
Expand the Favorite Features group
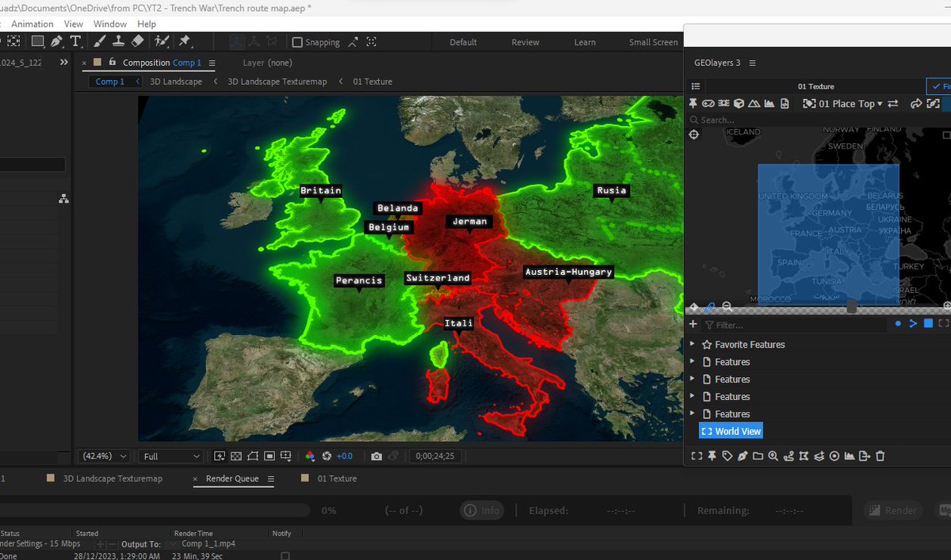(693, 345)
